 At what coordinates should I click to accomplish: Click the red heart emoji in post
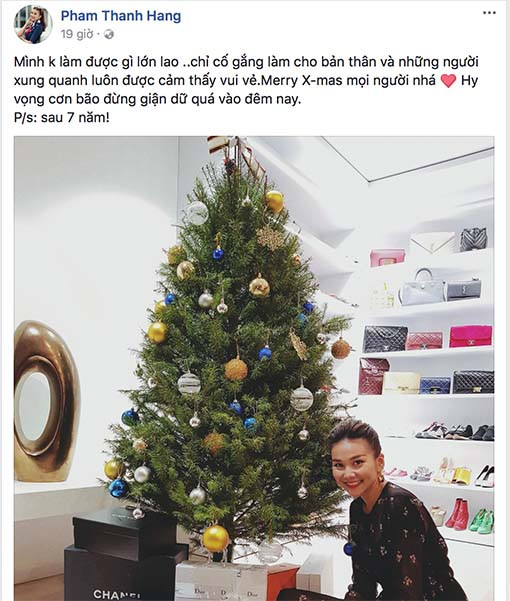point(448,81)
